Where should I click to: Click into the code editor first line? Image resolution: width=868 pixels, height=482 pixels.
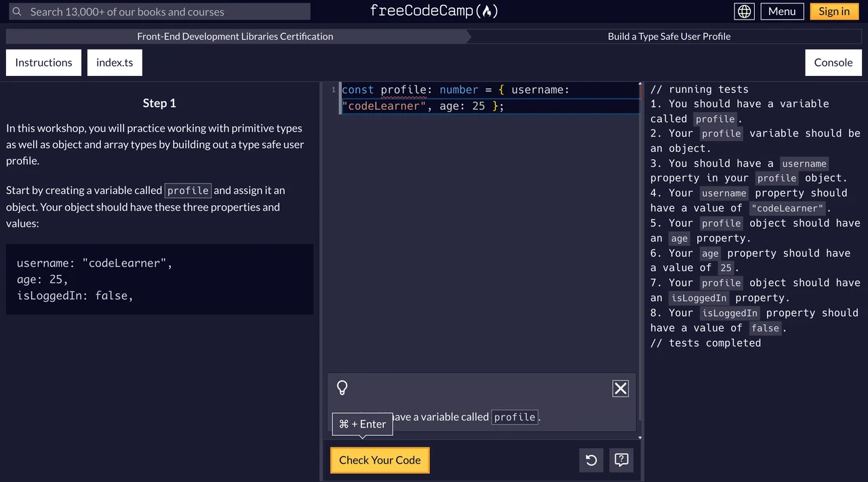click(490, 90)
